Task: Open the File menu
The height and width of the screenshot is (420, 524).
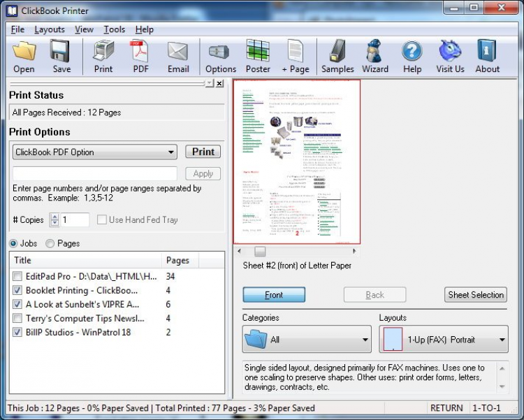Action: [17, 29]
